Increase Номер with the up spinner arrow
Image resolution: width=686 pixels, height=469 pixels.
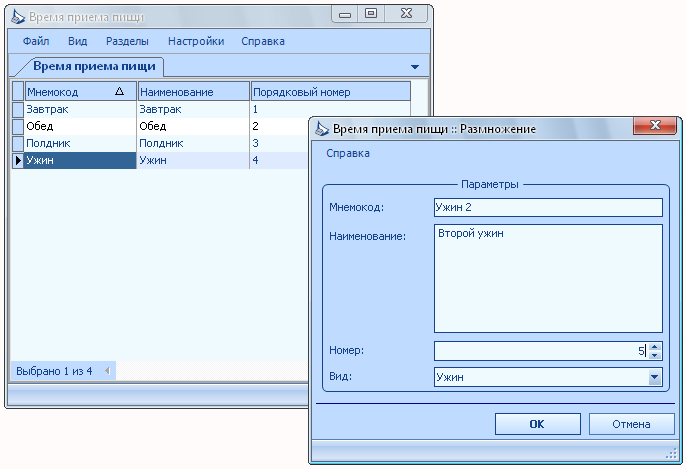coord(654,346)
